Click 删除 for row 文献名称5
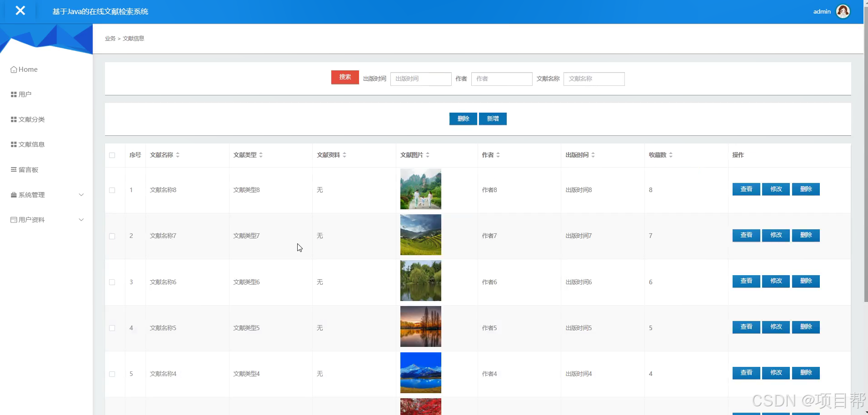The image size is (868, 415). point(806,326)
